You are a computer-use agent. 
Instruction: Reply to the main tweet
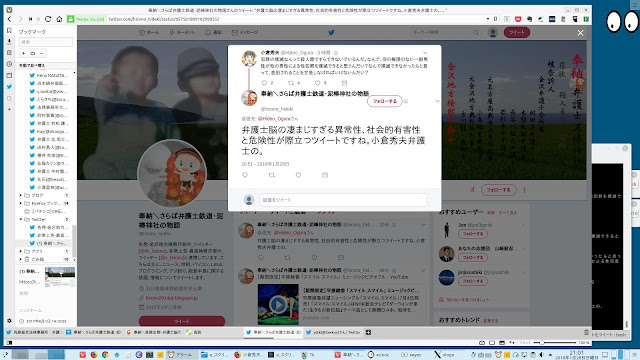tap(245, 175)
